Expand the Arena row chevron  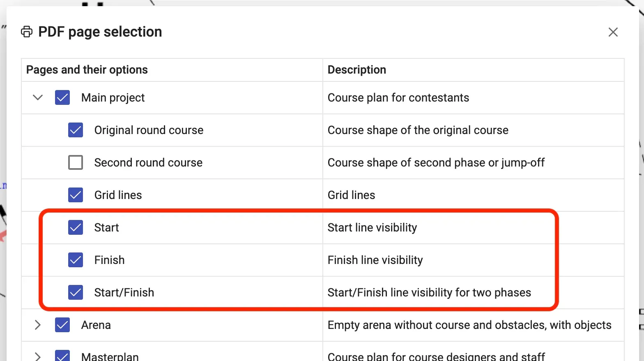pyautogui.click(x=38, y=325)
